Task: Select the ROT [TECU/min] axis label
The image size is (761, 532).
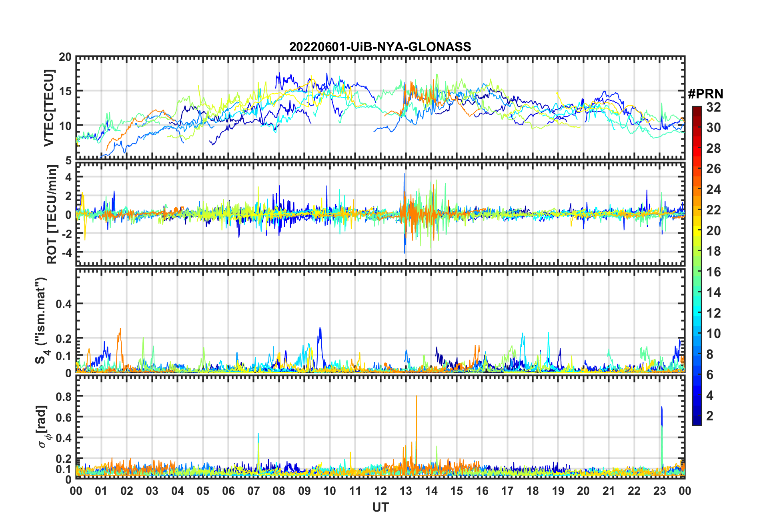Action: (52, 214)
